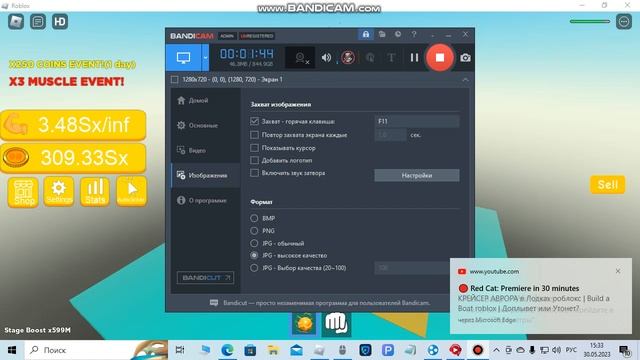Screen dimensions: 640x360
Task: Select JPG - обычный format
Action: pos(254,243)
